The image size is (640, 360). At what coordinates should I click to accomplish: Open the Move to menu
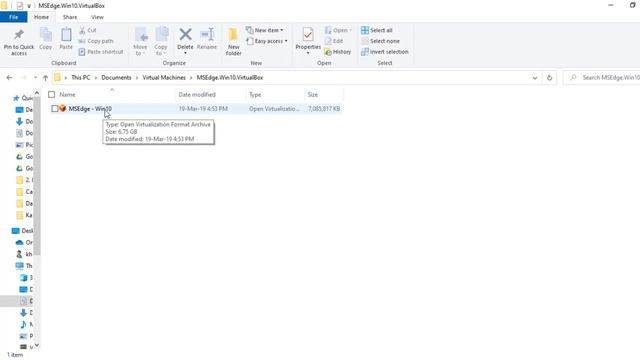click(140, 42)
